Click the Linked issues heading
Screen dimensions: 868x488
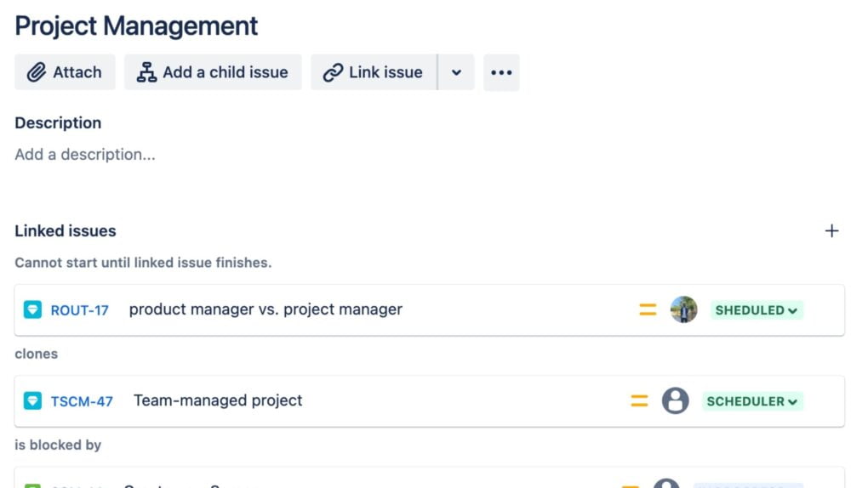66,230
